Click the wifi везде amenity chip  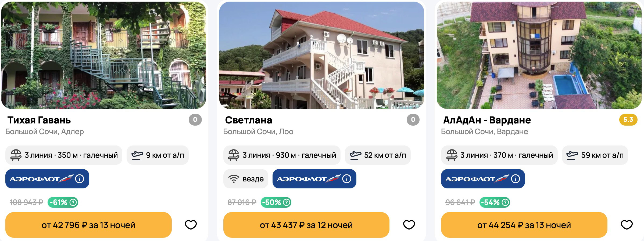pos(246,179)
